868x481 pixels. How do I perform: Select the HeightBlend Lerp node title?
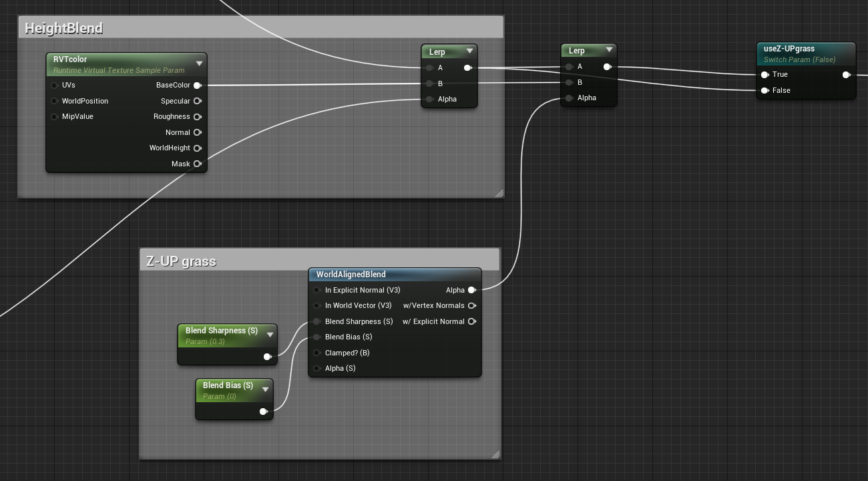tap(437, 52)
